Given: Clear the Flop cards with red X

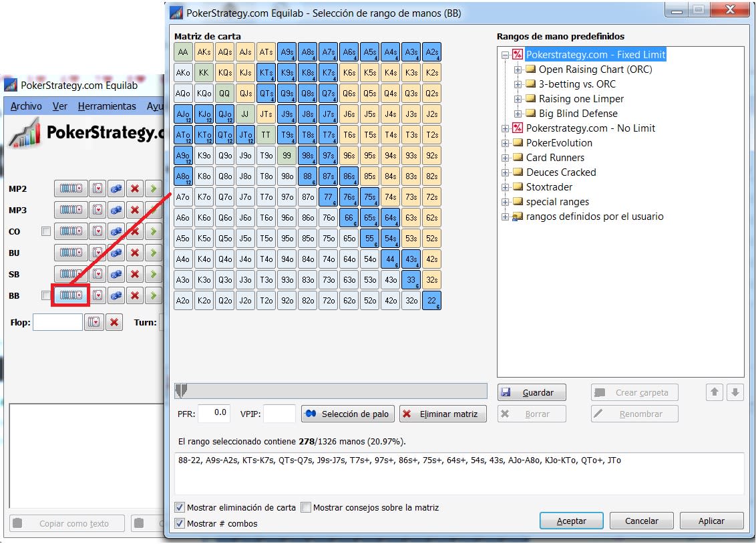Looking at the screenshot, I should 114,322.
